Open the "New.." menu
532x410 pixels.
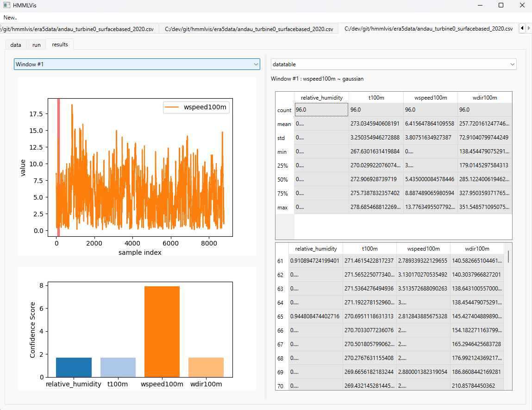10,17
